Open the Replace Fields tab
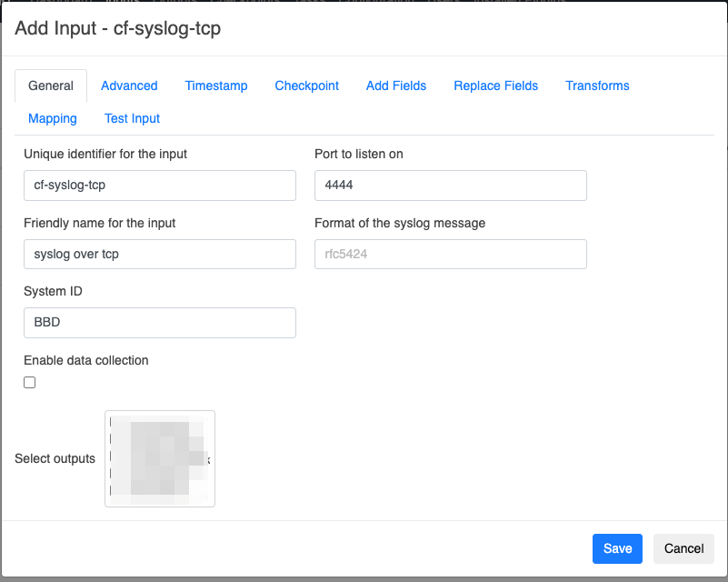 coord(495,85)
